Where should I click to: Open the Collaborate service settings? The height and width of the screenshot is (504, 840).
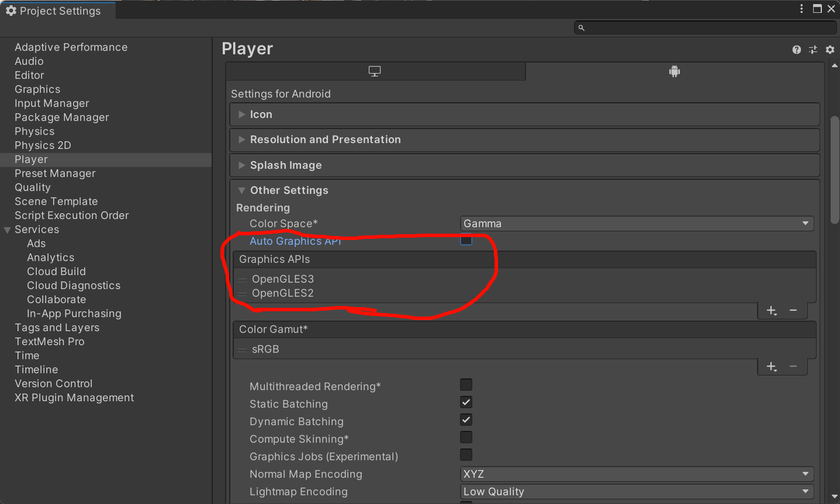[x=57, y=300]
